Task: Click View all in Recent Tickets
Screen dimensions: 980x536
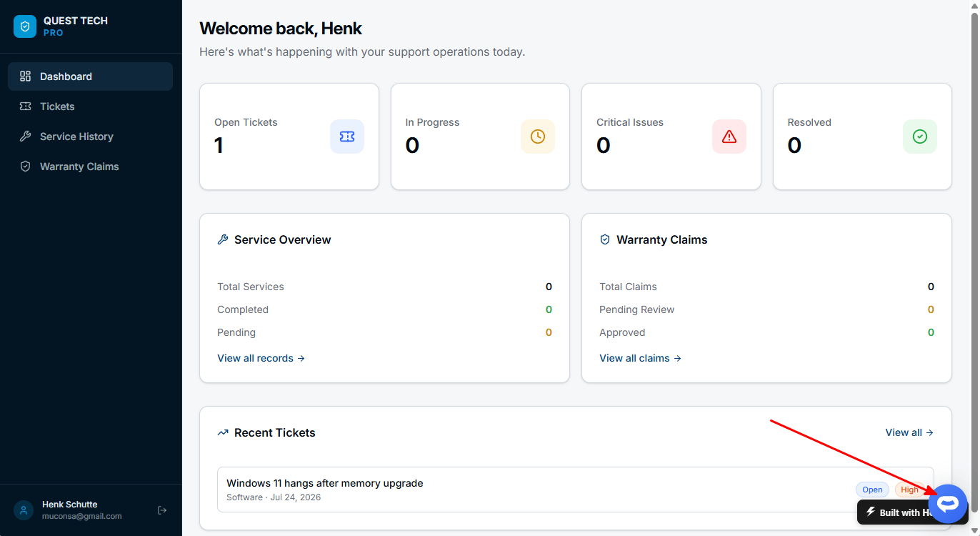Action: [x=909, y=432]
